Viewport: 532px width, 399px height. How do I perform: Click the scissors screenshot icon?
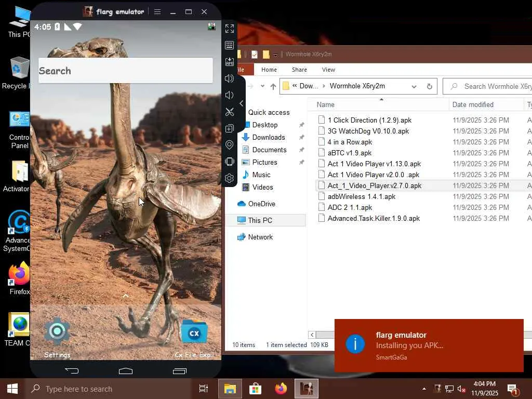[x=229, y=112]
